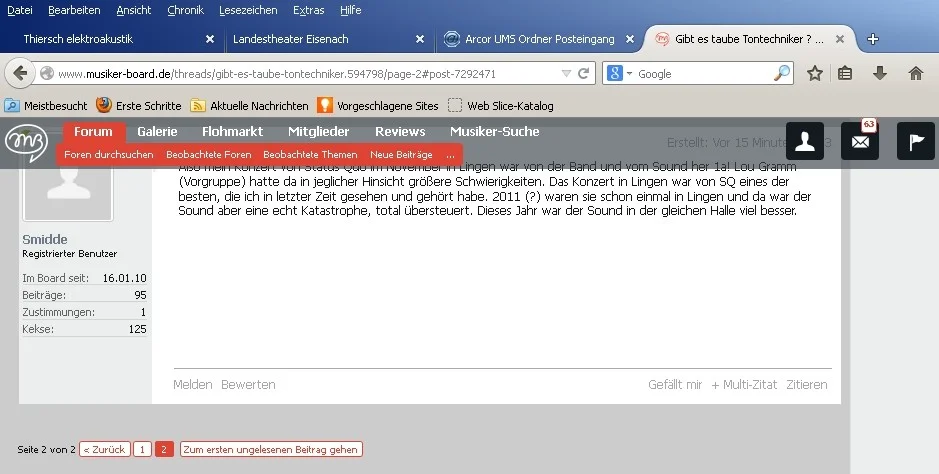Go to previous page with < Zurück
The image size is (939, 474).
tap(105, 449)
